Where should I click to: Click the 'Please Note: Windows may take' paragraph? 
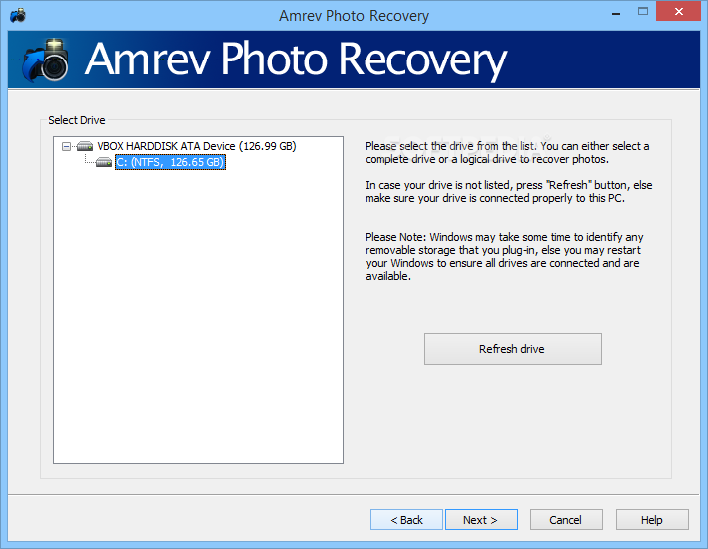click(x=504, y=256)
